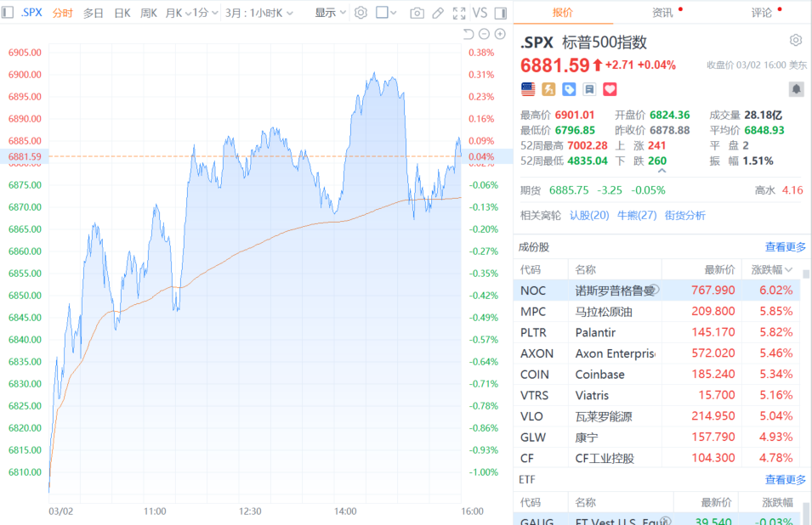
Task: Zoom out chart with minus icon
Action: pyautogui.click(x=484, y=34)
